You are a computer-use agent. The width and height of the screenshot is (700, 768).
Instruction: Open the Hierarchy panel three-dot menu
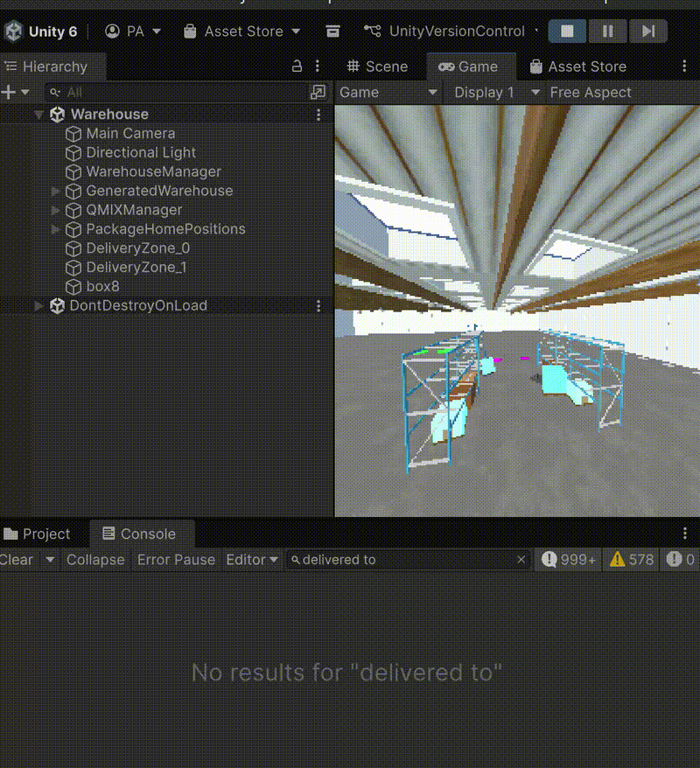point(318,66)
